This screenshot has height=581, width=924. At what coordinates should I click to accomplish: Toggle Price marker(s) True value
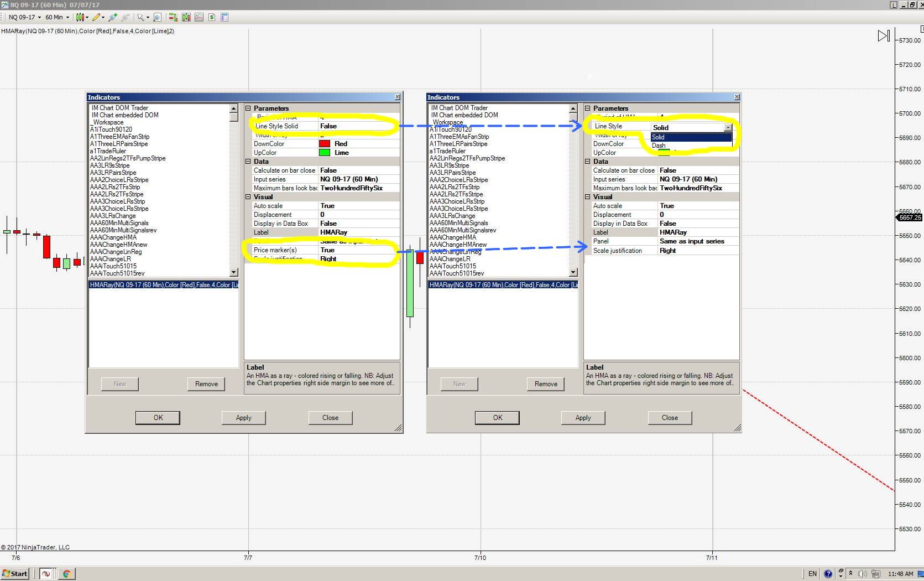coord(359,250)
